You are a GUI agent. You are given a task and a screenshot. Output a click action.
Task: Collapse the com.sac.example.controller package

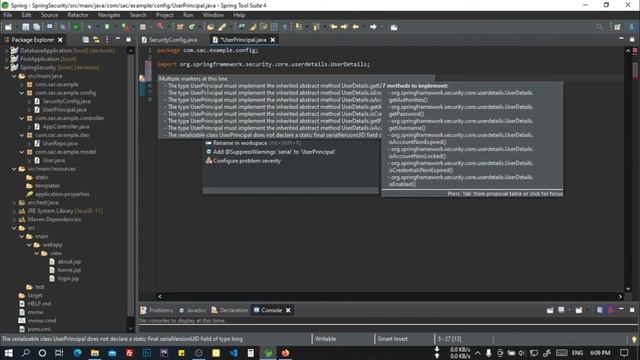(22, 118)
